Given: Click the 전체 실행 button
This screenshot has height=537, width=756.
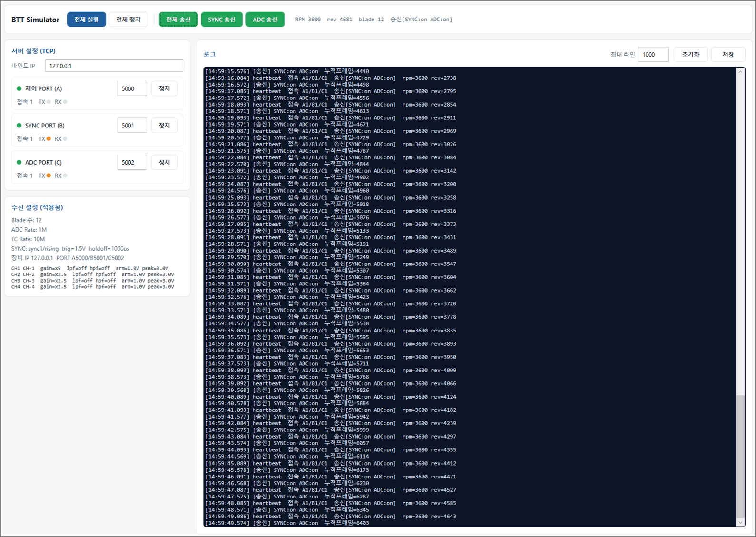Looking at the screenshot, I should coord(86,20).
